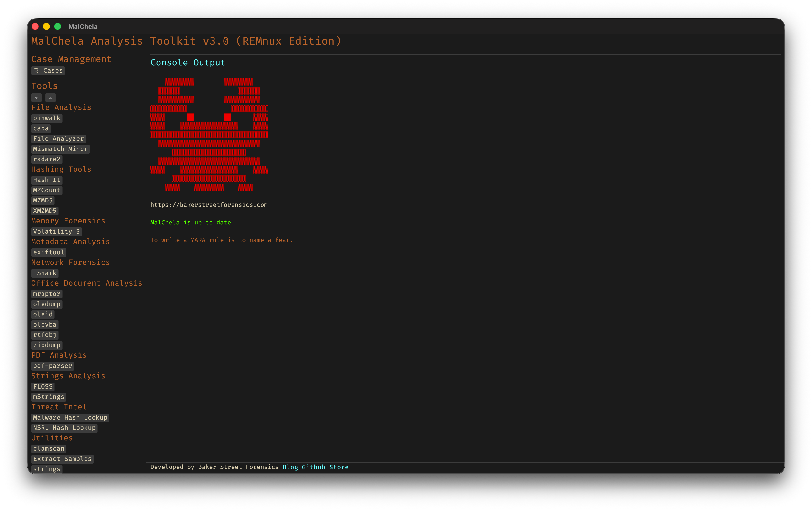Run clamscan utility

(x=49, y=449)
